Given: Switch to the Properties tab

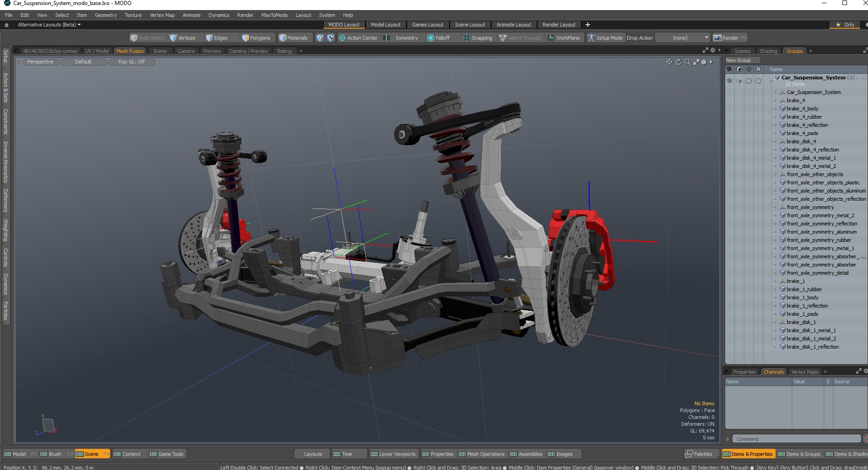Looking at the screenshot, I should pyautogui.click(x=744, y=372).
